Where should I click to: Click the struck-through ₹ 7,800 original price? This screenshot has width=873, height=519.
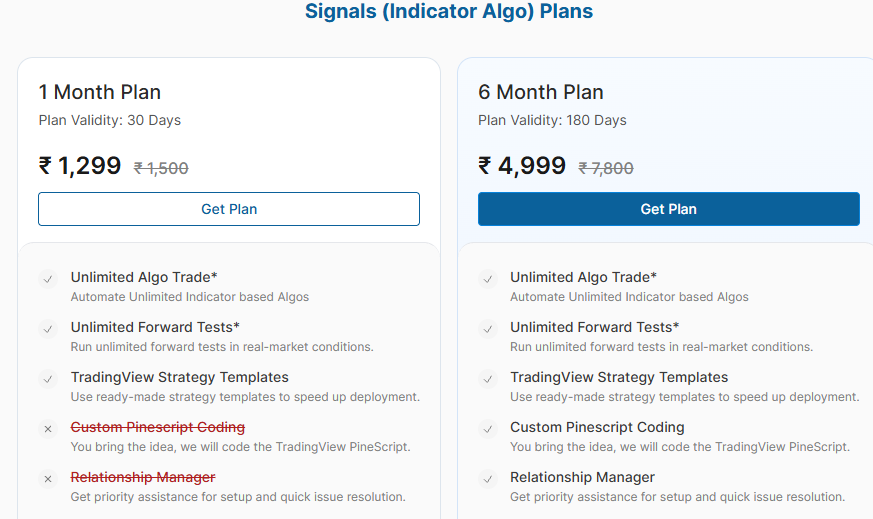(606, 169)
